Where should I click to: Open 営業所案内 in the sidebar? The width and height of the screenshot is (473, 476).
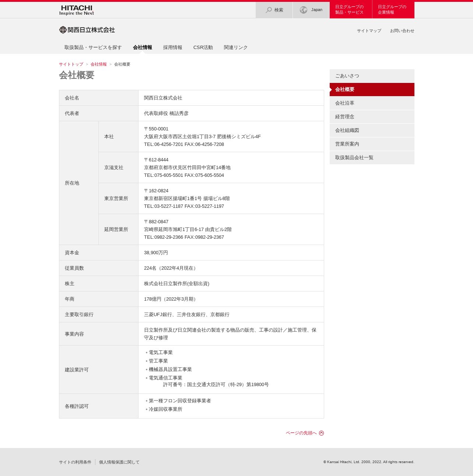(x=372, y=144)
